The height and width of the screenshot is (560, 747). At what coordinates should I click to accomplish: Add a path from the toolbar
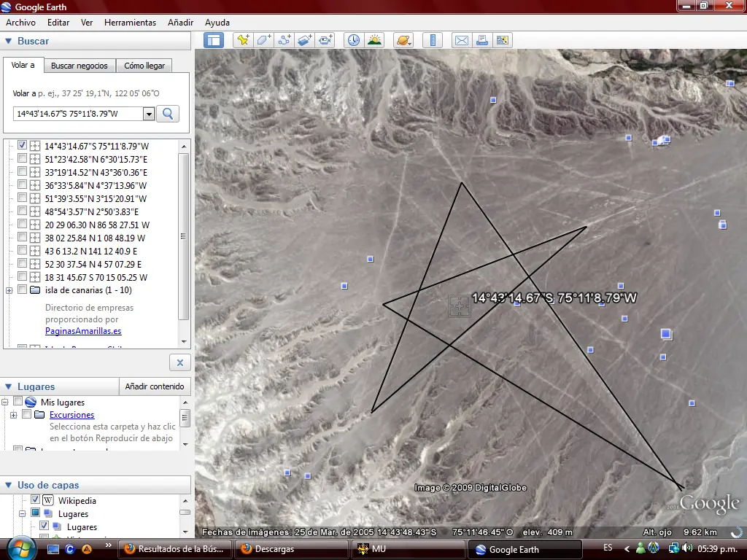pos(285,41)
